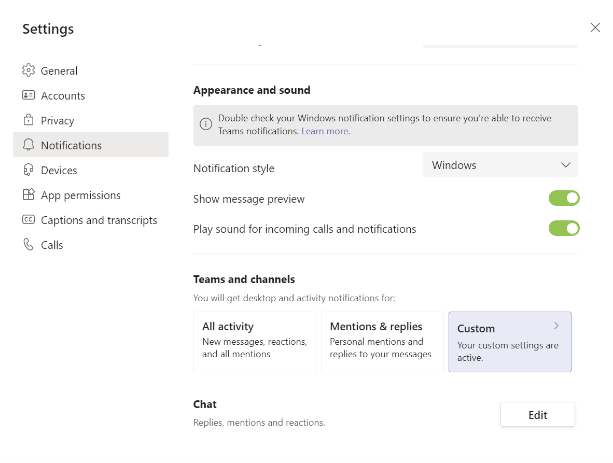Select Notifications in the sidebar

tap(91, 145)
